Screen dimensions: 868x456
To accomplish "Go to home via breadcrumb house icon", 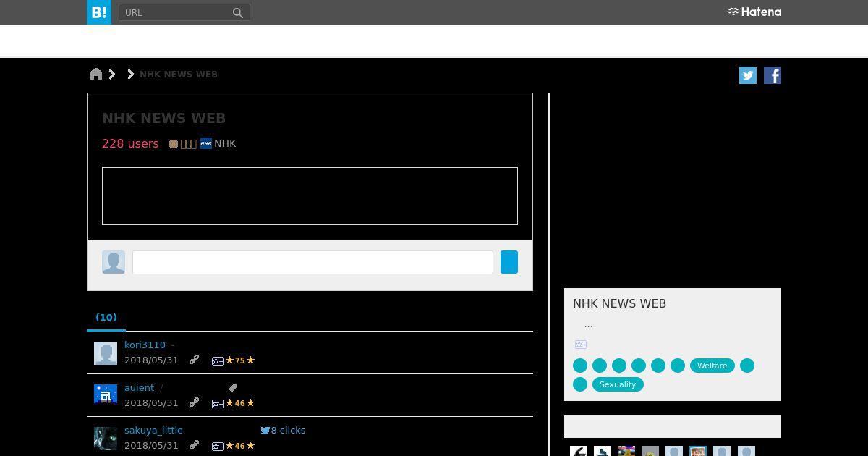I will 96,74.
